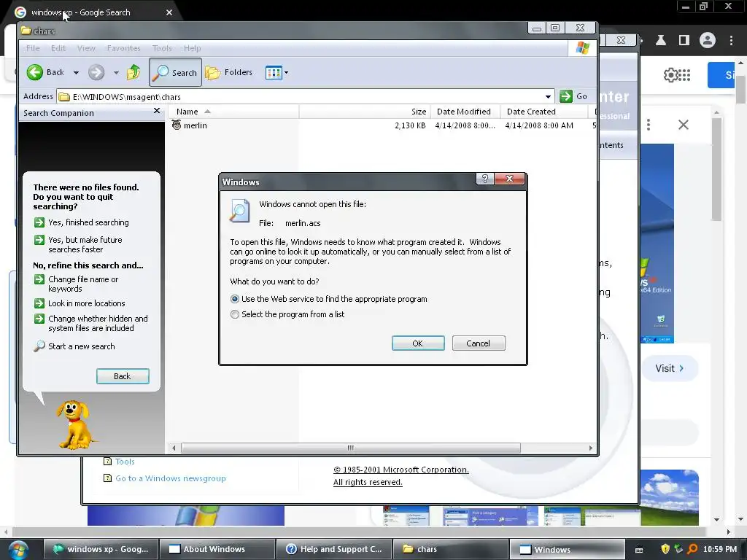This screenshot has height=560, width=747.
Task: Click the Windows flag logo in Explorer
Action: click(583, 47)
